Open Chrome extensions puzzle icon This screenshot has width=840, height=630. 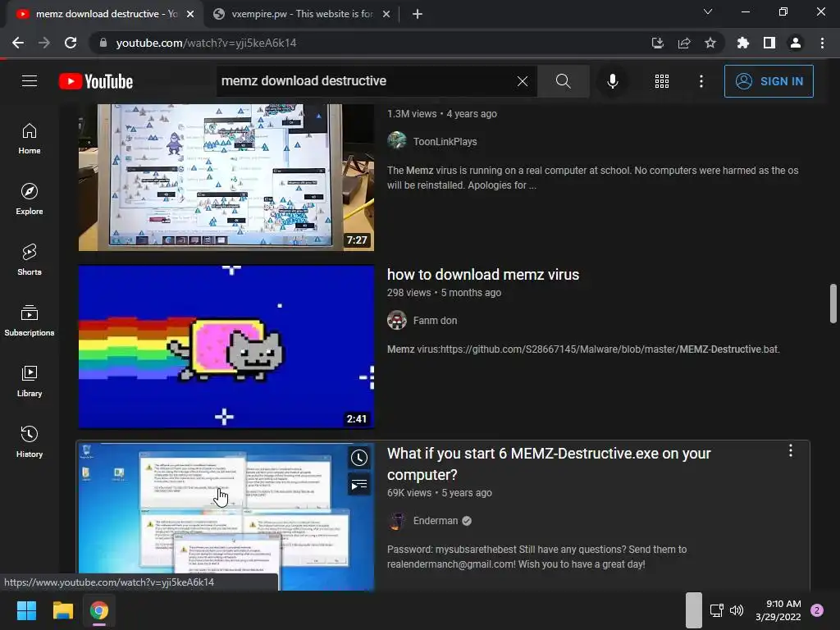click(743, 43)
